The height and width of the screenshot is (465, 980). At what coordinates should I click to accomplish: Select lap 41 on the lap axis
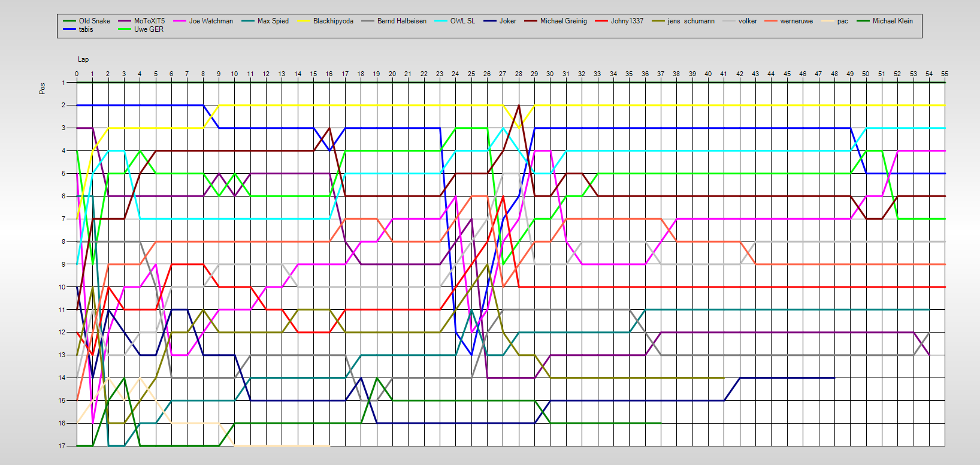coord(724,74)
